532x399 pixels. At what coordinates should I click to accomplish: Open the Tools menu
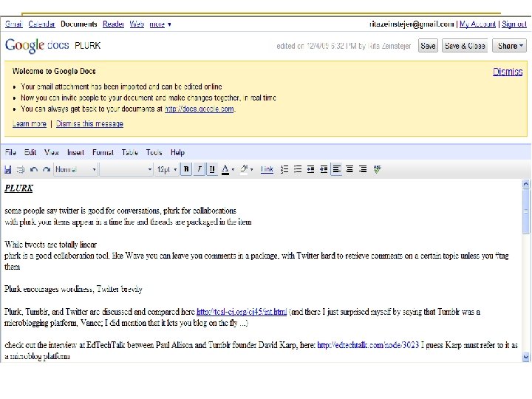point(154,152)
